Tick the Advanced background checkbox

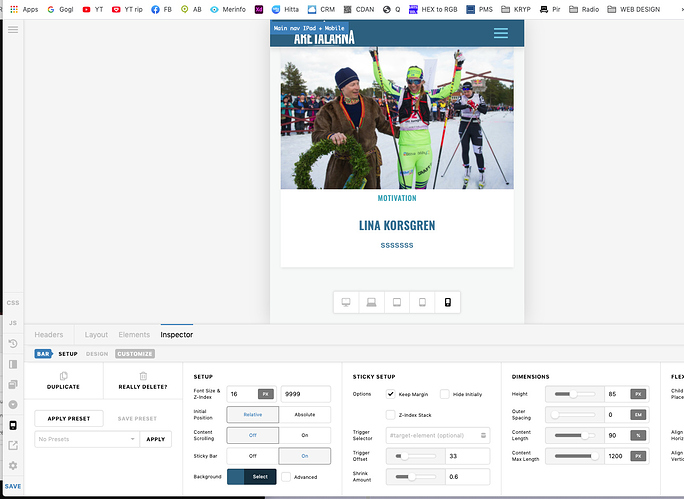pos(286,477)
